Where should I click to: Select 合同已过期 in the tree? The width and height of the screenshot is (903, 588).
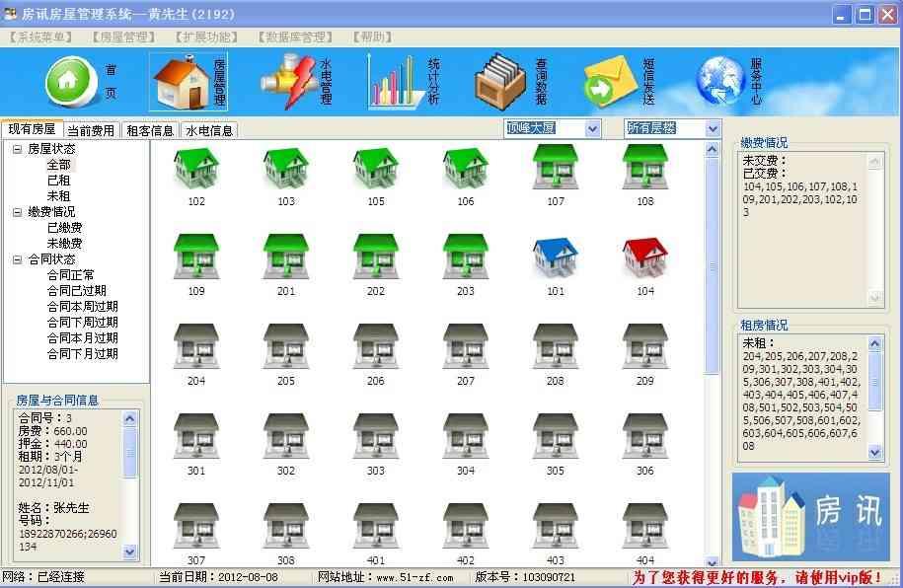point(77,291)
